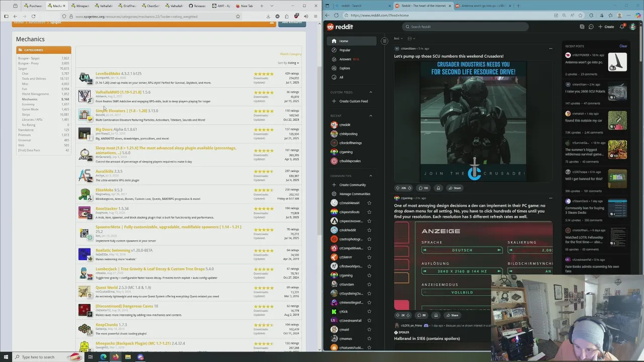Screen dimensions: 644x362
Task: Star the r/Kick community
Action: (x=369, y=312)
